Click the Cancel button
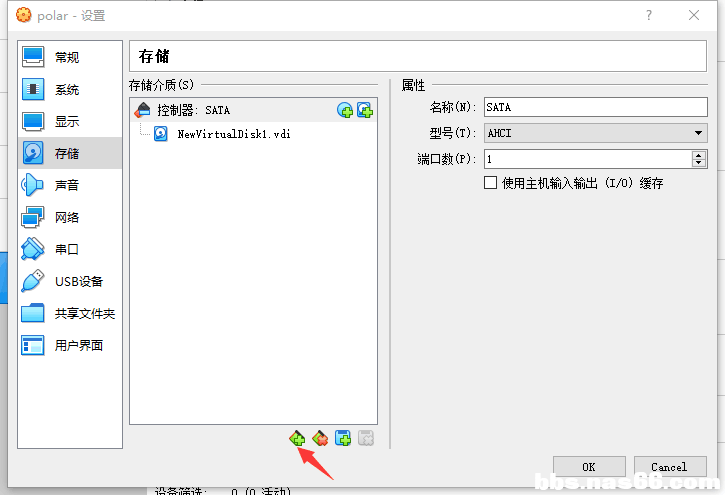 click(x=670, y=467)
